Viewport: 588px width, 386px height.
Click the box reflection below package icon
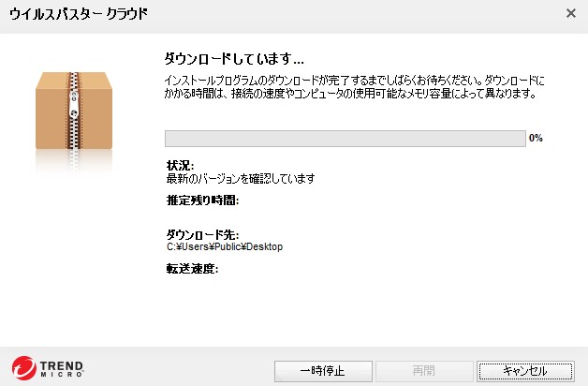(x=74, y=161)
